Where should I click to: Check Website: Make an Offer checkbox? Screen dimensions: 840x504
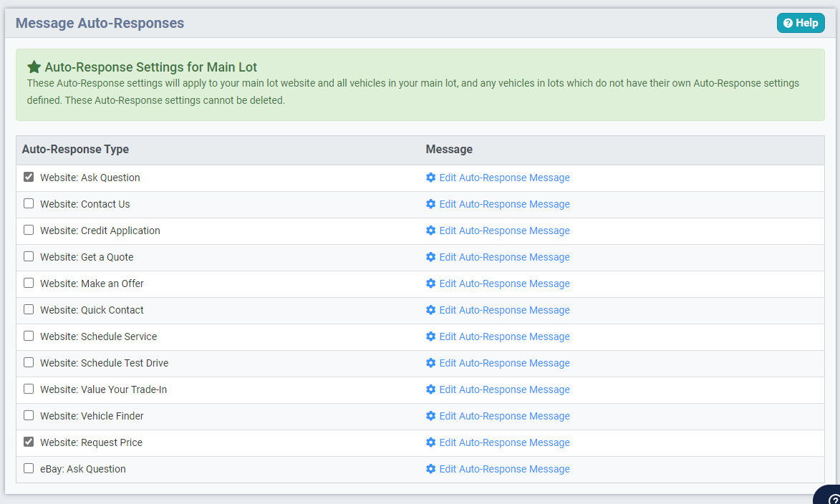(x=29, y=283)
